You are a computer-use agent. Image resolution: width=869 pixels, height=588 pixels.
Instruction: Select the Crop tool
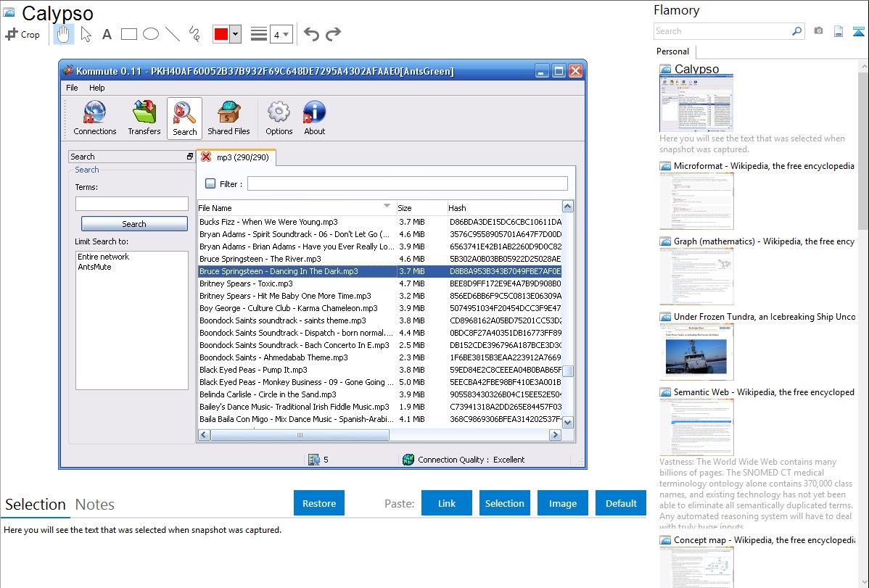[22, 34]
